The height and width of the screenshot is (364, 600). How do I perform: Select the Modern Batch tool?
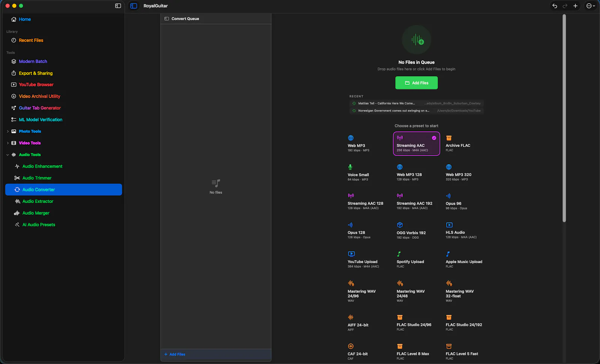coord(63,61)
